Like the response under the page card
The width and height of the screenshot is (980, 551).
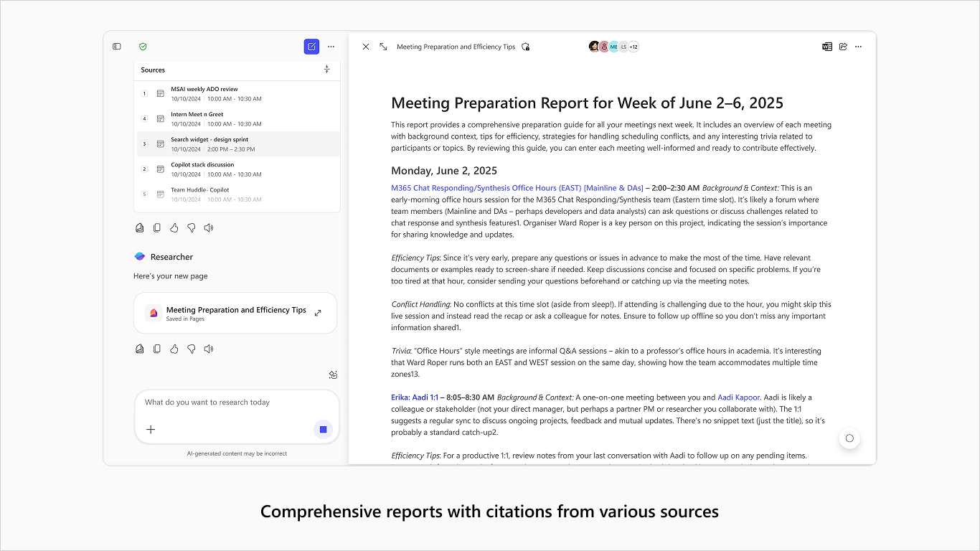tap(174, 349)
